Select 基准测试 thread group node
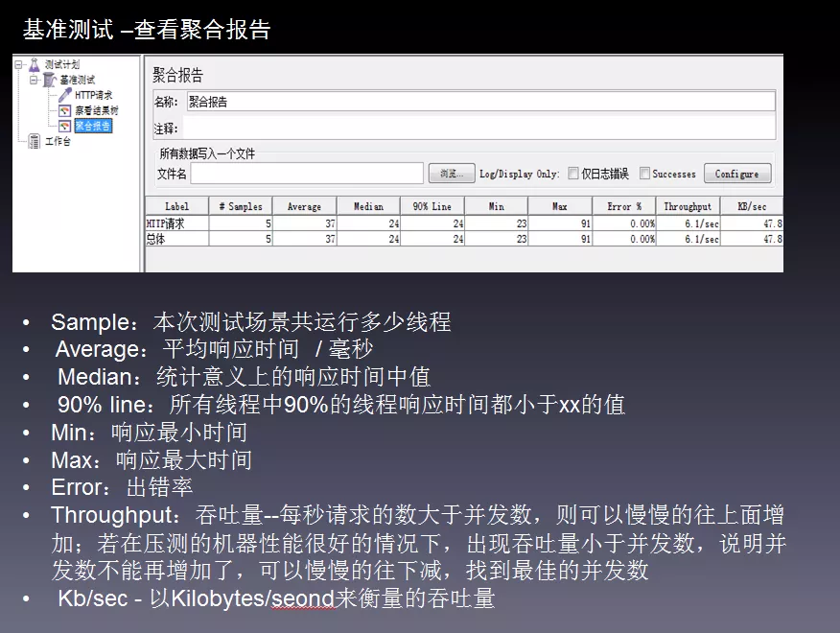The image size is (840, 633). pos(77,80)
